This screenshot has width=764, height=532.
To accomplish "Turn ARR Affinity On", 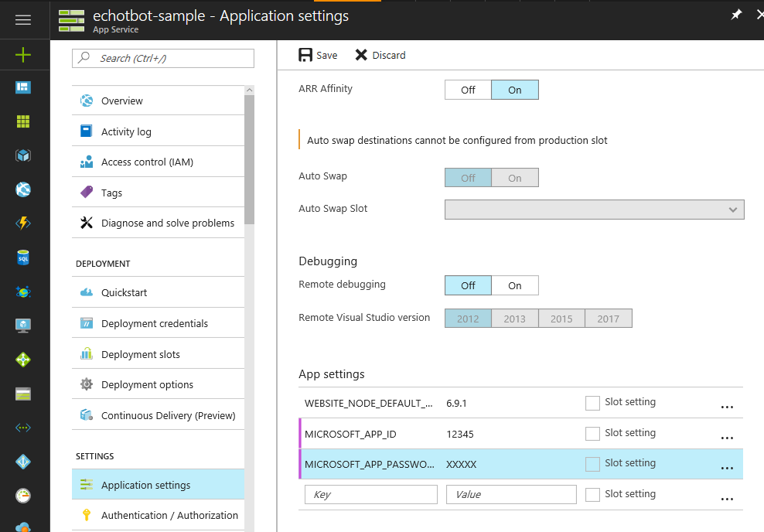I will 515,90.
